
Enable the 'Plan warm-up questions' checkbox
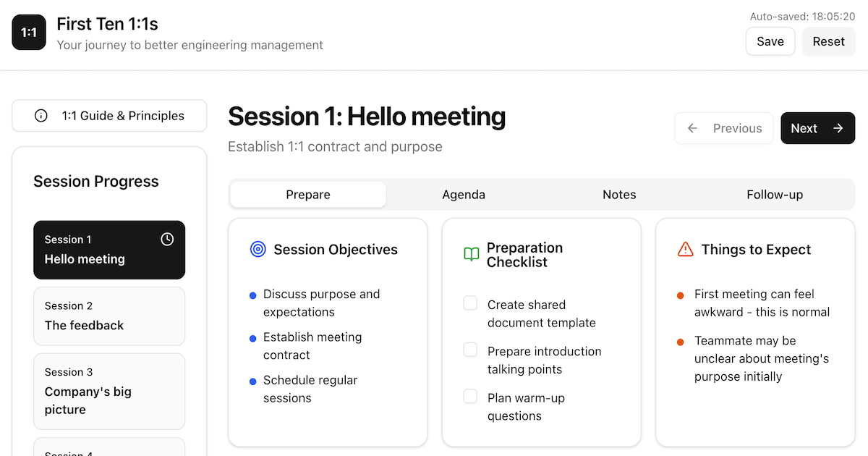(x=470, y=396)
